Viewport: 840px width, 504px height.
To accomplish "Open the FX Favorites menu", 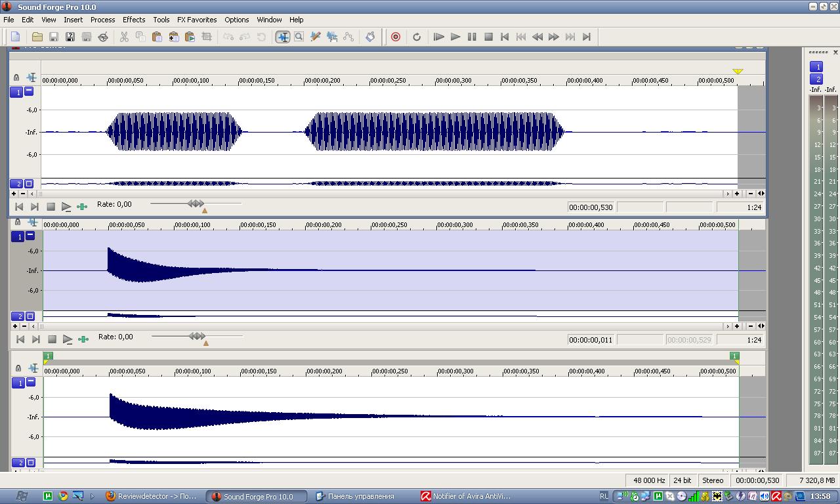I will click(x=197, y=20).
